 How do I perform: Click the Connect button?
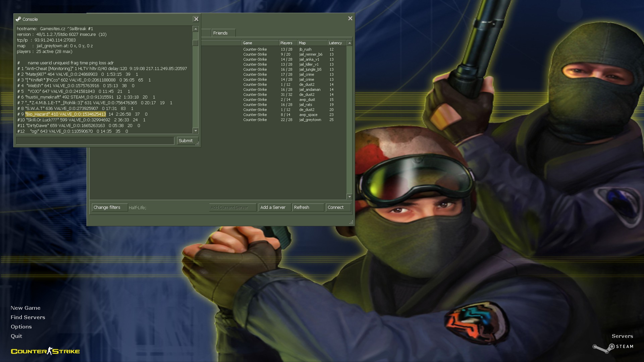(x=338, y=207)
